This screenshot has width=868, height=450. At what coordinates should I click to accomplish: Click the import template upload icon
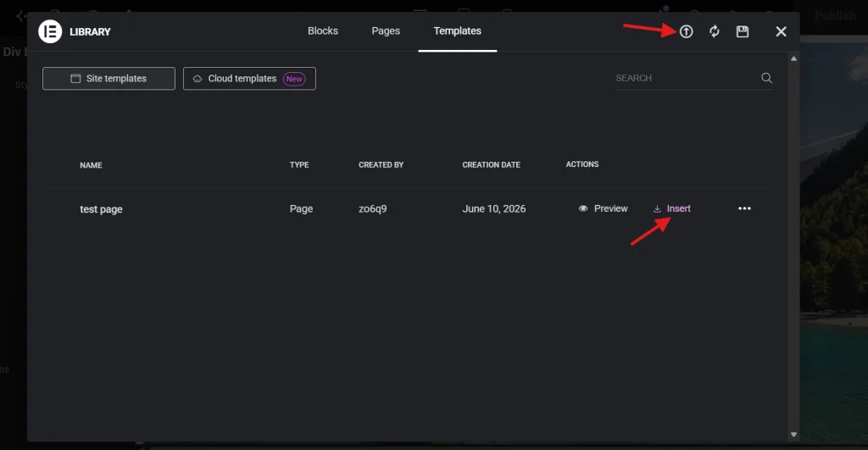pyautogui.click(x=686, y=31)
